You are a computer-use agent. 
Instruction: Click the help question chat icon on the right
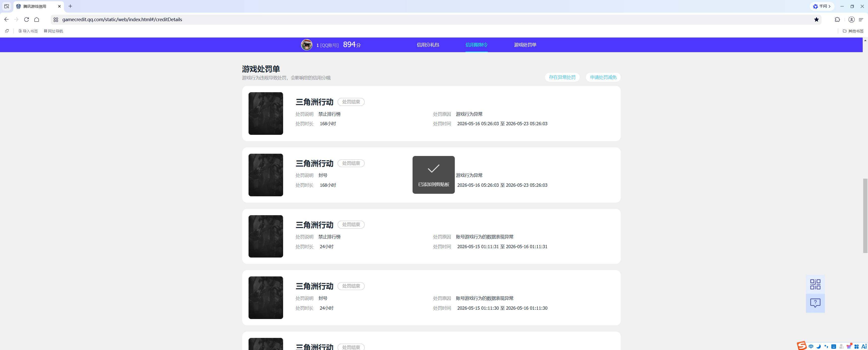[815, 303]
